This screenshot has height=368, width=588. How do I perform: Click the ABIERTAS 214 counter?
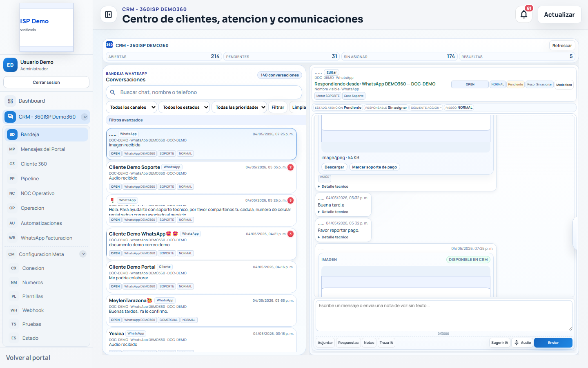(164, 56)
